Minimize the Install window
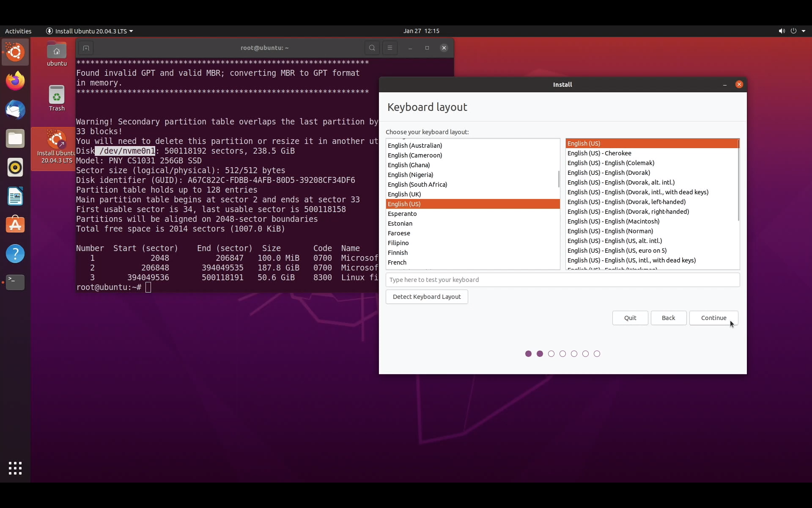The height and width of the screenshot is (508, 812). tap(725, 84)
